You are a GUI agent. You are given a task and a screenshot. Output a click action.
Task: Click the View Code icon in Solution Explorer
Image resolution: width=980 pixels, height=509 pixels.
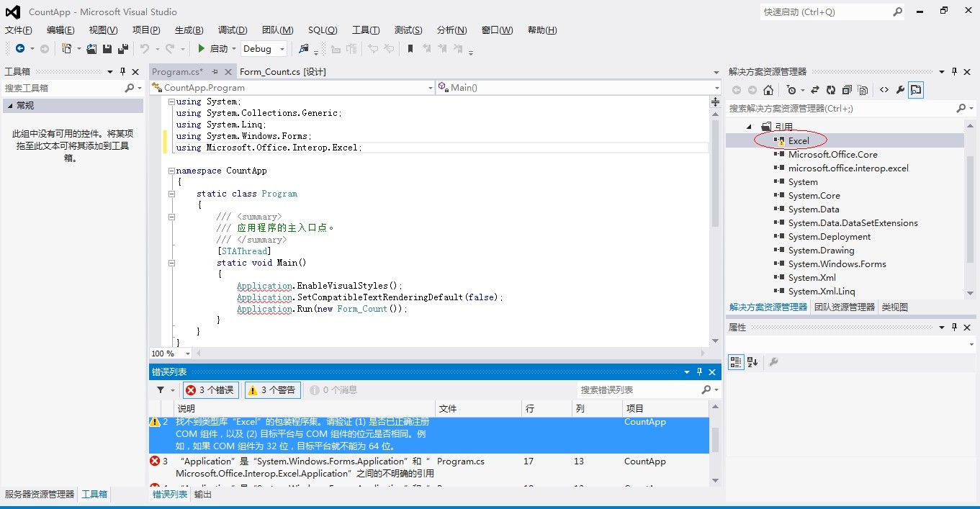884,90
